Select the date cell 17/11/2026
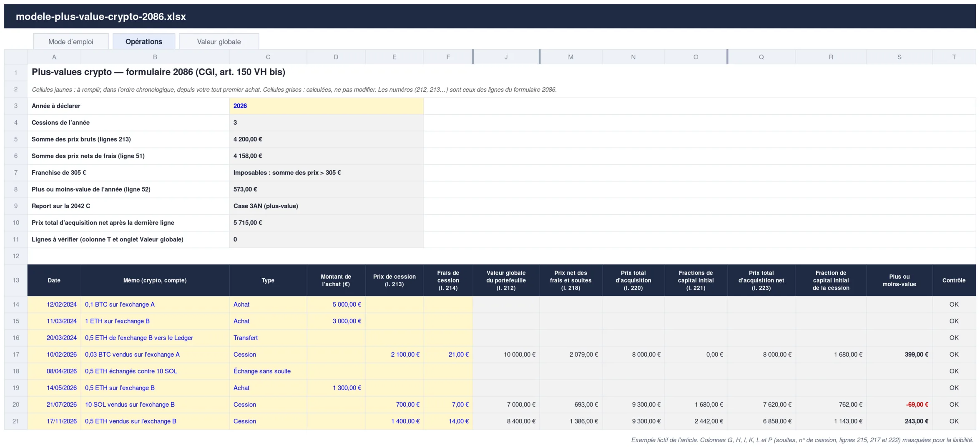 [x=54, y=421]
